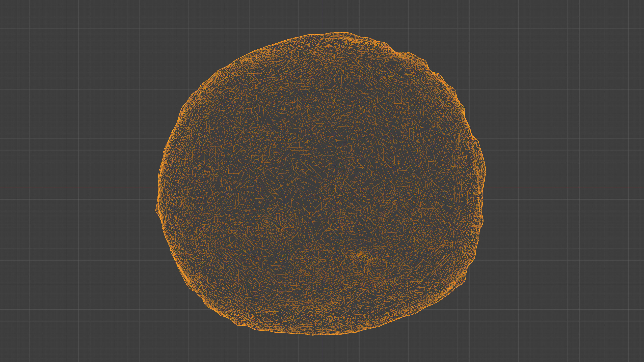Click the mesh's origin point dot
The height and width of the screenshot is (362, 644).
pyautogui.click(x=323, y=187)
